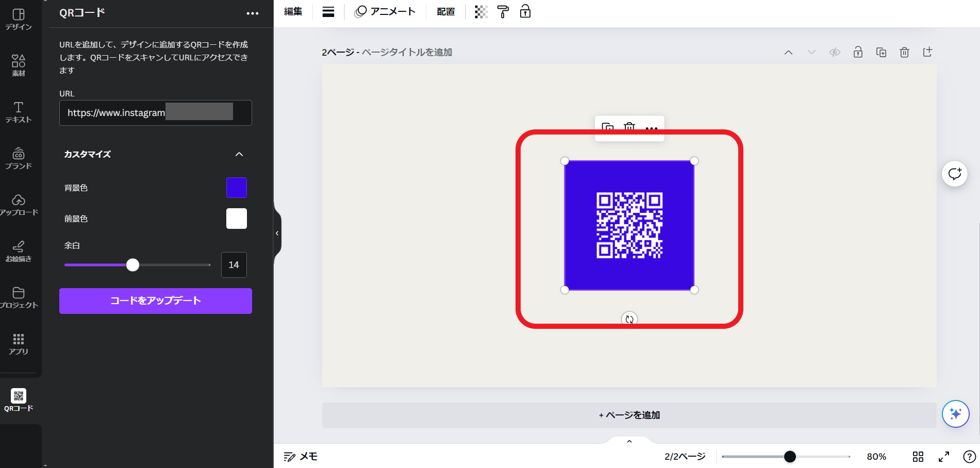The width and height of the screenshot is (980, 468).
Task: Collapse the left QR code panel
Action: tap(277, 233)
